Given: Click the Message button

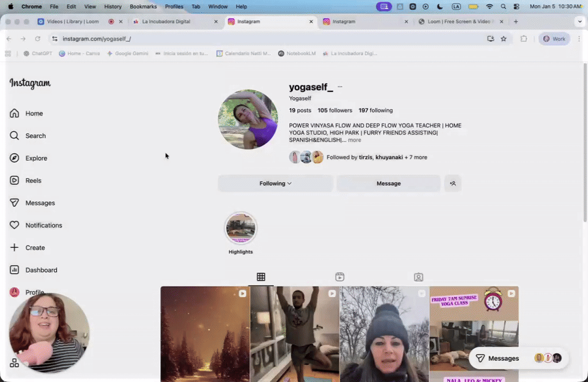Looking at the screenshot, I should (x=388, y=183).
